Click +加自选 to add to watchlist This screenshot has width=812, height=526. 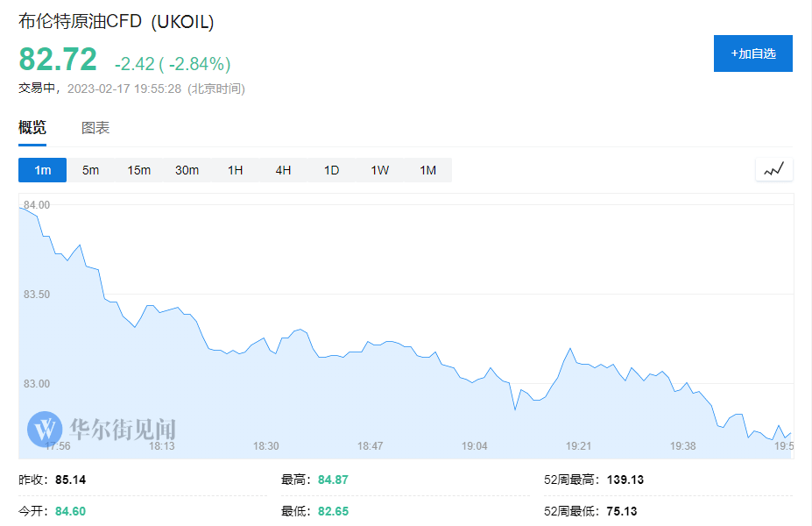752,53
